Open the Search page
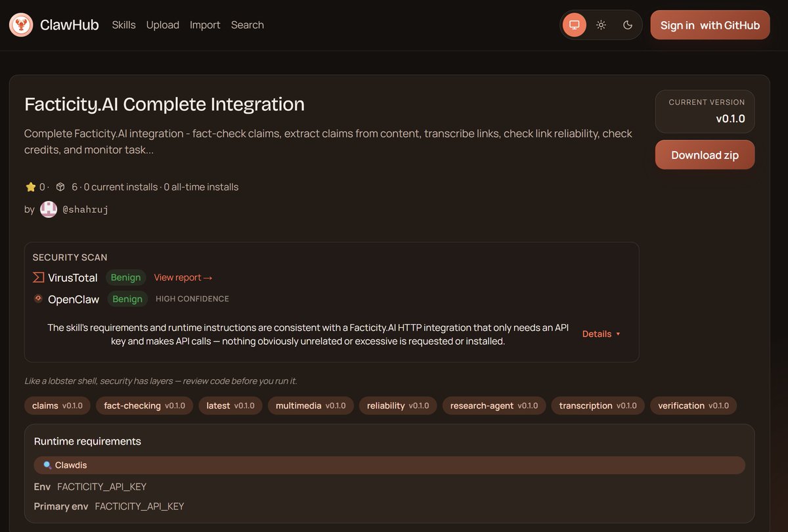The height and width of the screenshot is (532, 788). click(248, 25)
